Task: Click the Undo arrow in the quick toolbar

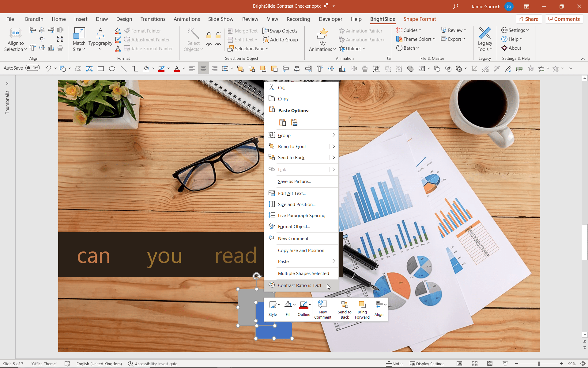Action: (x=48, y=68)
